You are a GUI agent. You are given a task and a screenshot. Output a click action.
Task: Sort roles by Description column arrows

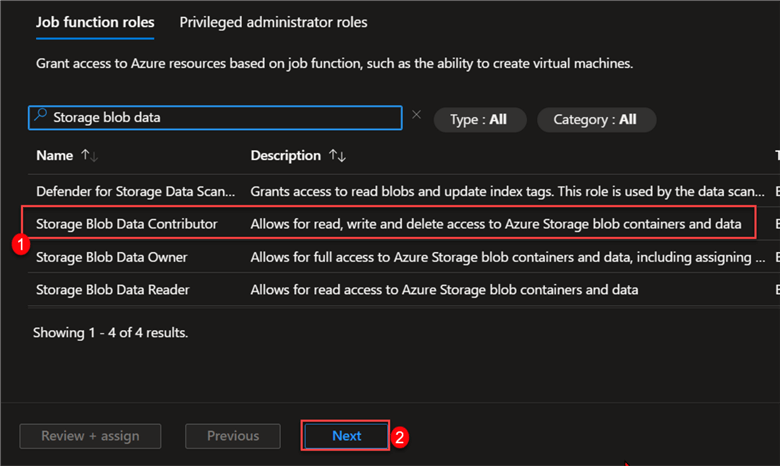pyautogui.click(x=338, y=156)
